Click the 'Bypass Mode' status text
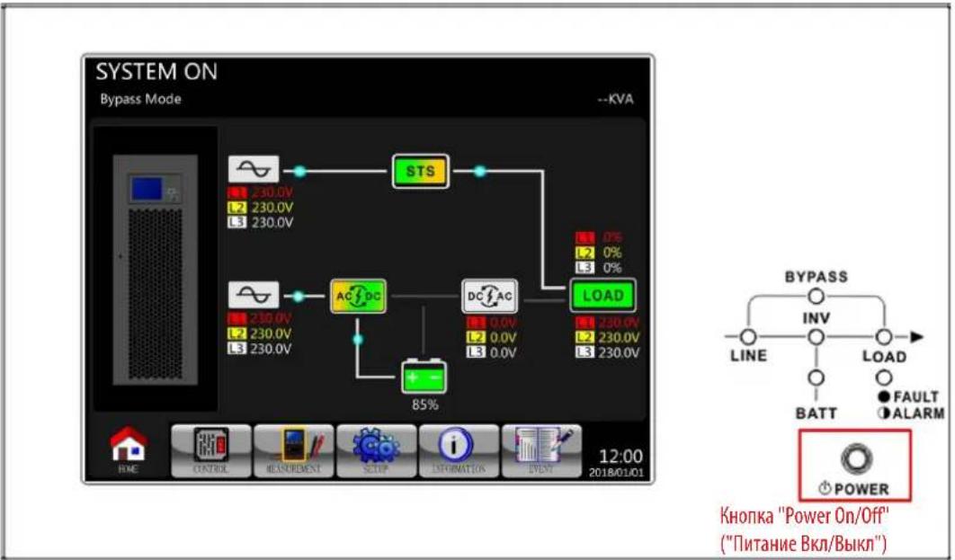The image size is (955, 560). click(140, 99)
